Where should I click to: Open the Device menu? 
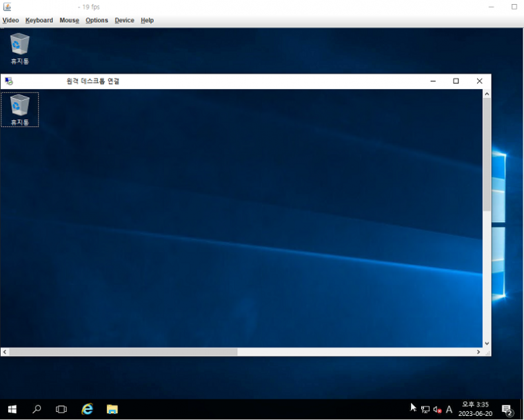124,21
